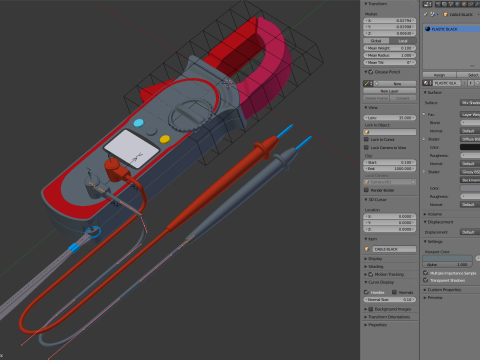The image size is (480, 360).
Task: Toggle Transparent Shadows checkbox
Action: (425, 280)
